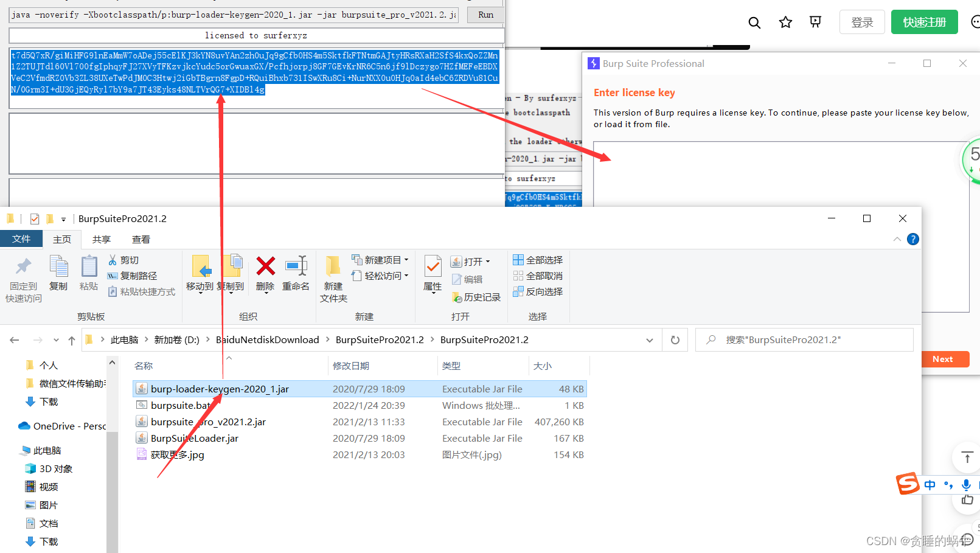Viewport: 980px width, 553px height.
Task: Click the Explorer help question mark icon
Action: (913, 239)
